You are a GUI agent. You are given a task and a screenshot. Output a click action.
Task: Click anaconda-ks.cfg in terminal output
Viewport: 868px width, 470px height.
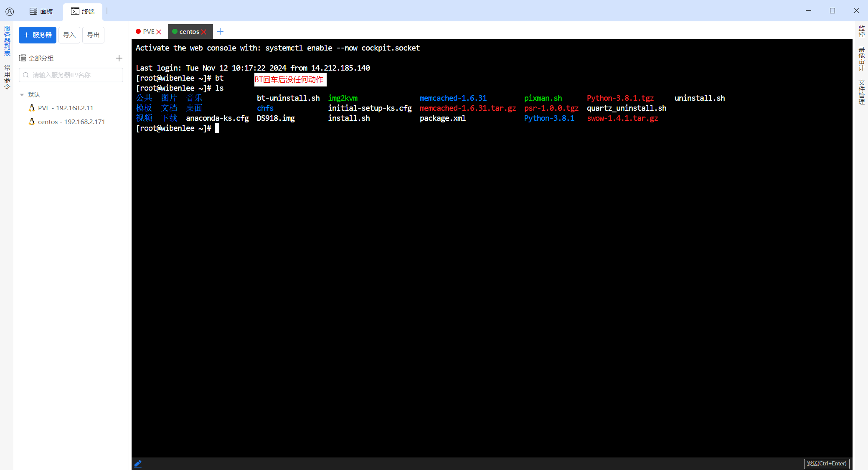coord(217,118)
